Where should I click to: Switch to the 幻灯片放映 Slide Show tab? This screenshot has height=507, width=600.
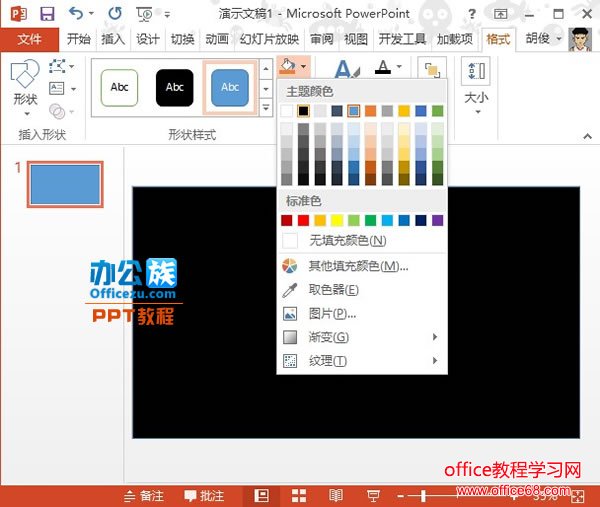pos(269,39)
